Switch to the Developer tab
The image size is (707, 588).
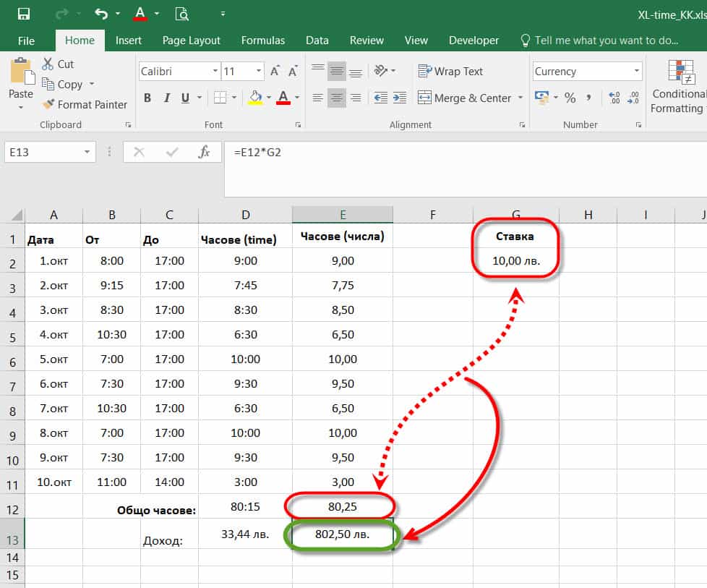click(x=474, y=41)
